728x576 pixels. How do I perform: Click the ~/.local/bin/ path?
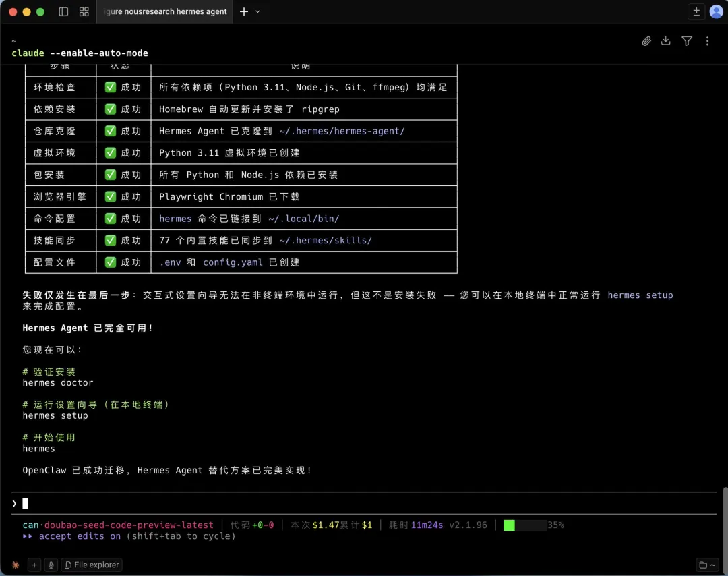coord(303,219)
